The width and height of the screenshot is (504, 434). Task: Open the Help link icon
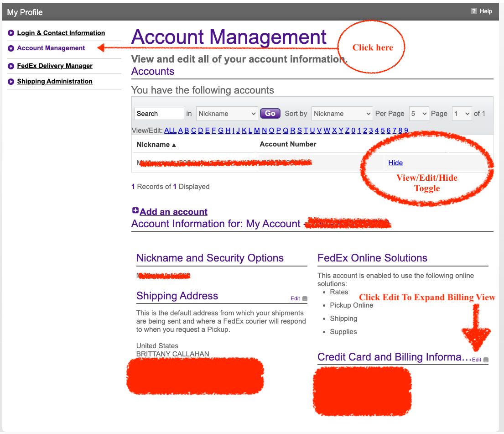click(473, 11)
